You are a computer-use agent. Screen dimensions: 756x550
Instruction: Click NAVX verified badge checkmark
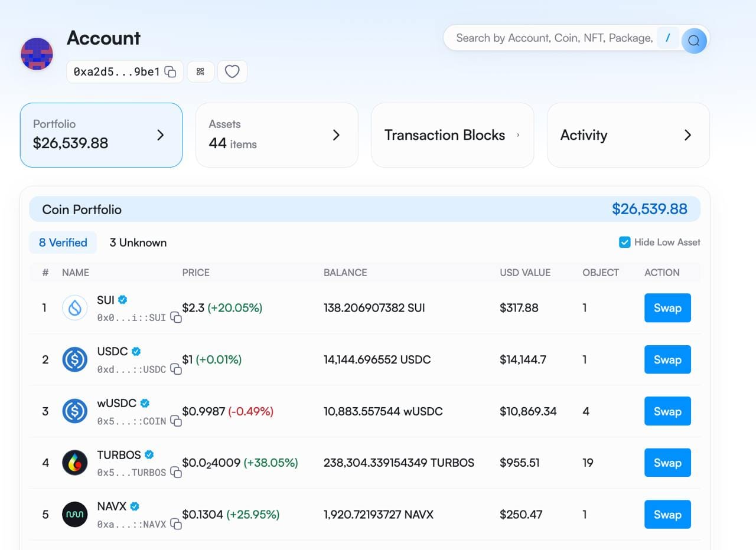click(135, 506)
